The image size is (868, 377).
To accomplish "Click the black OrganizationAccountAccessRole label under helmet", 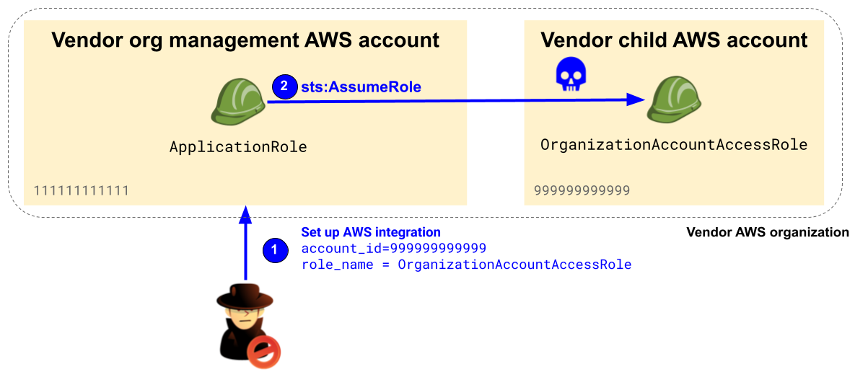I will pos(674,145).
